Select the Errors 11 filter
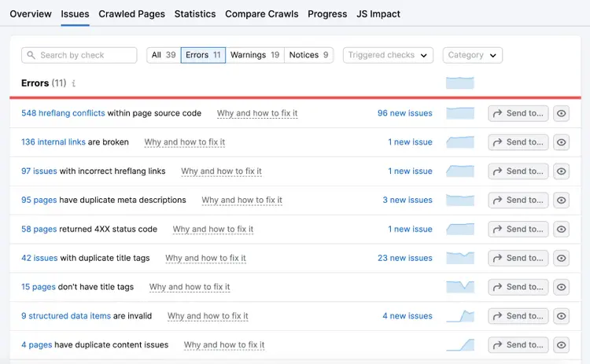Viewport: 590px width, 364px height. [x=203, y=55]
